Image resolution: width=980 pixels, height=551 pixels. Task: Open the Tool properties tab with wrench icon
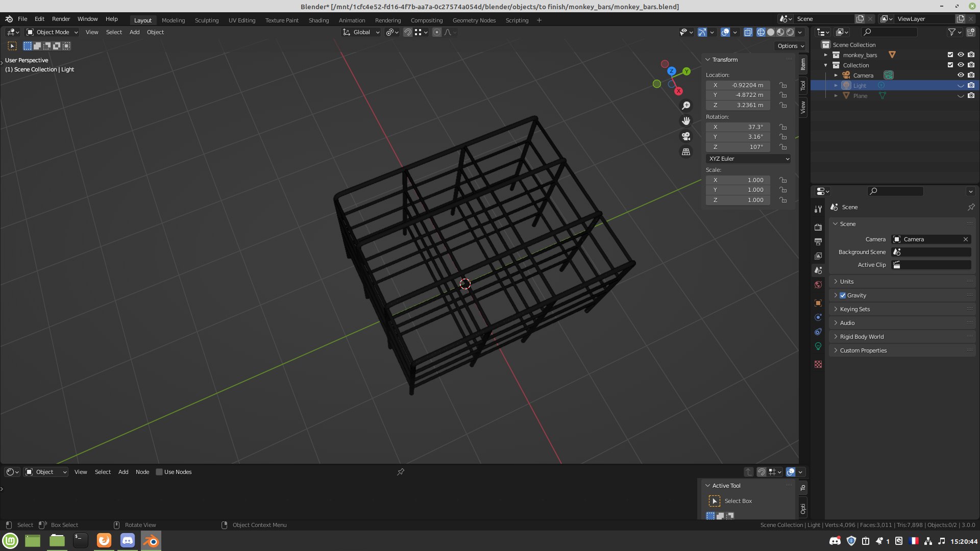[x=818, y=209]
